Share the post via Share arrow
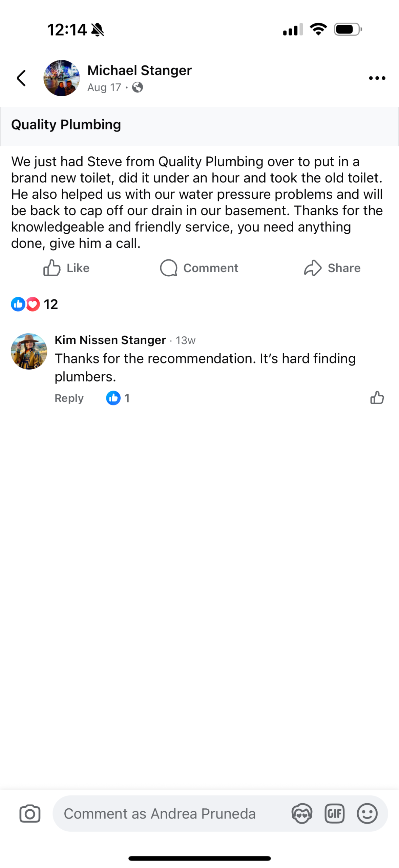The height and width of the screenshot is (868, 399). pyautogui.click(x=332, y=268)
